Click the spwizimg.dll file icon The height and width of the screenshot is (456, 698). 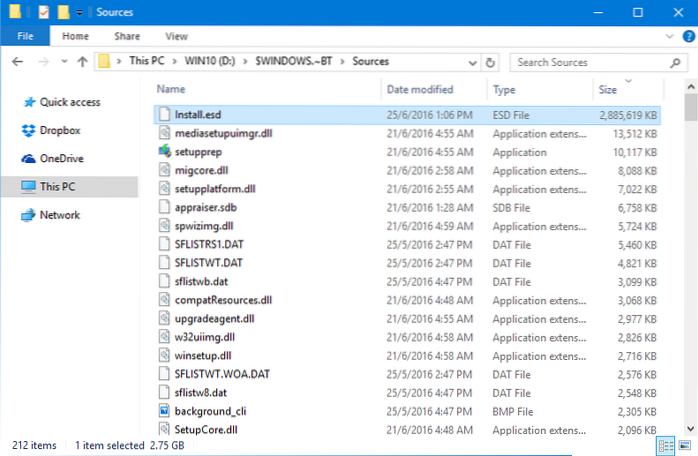click(x=165, y=226)
